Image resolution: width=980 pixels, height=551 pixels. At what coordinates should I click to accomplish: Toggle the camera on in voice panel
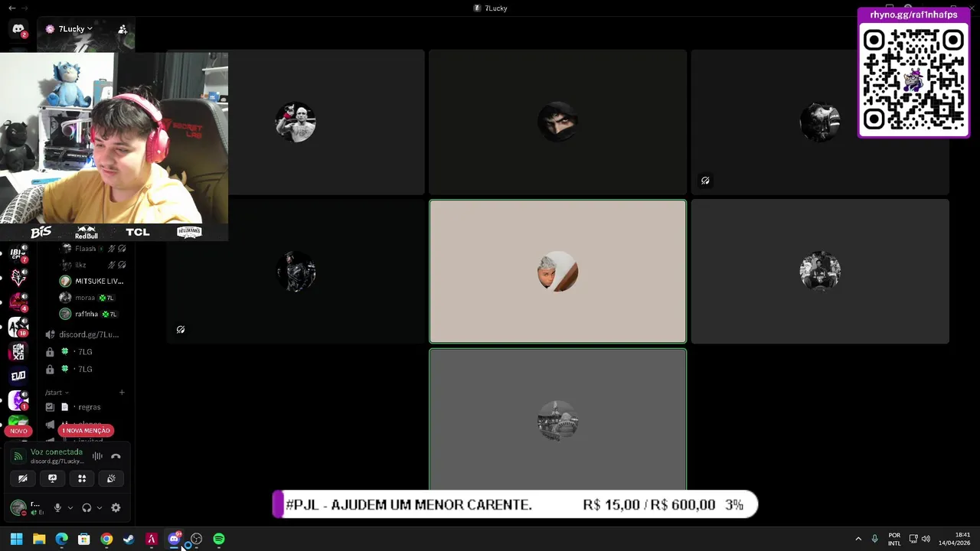23,478
